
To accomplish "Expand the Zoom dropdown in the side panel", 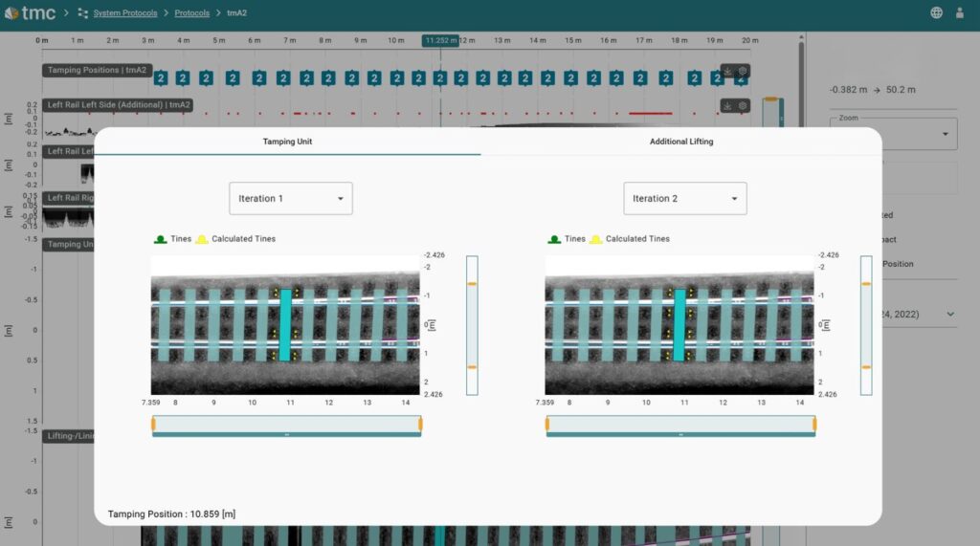I will [x=945, y=134].
